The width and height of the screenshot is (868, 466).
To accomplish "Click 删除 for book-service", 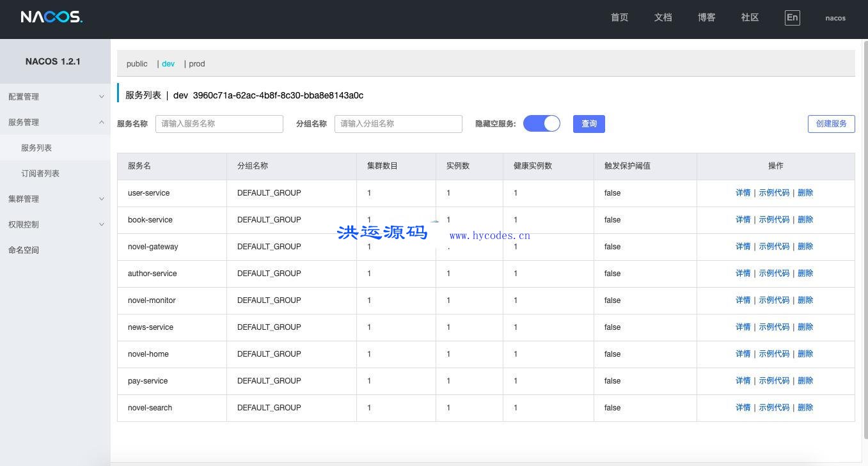I will (805, 219).
